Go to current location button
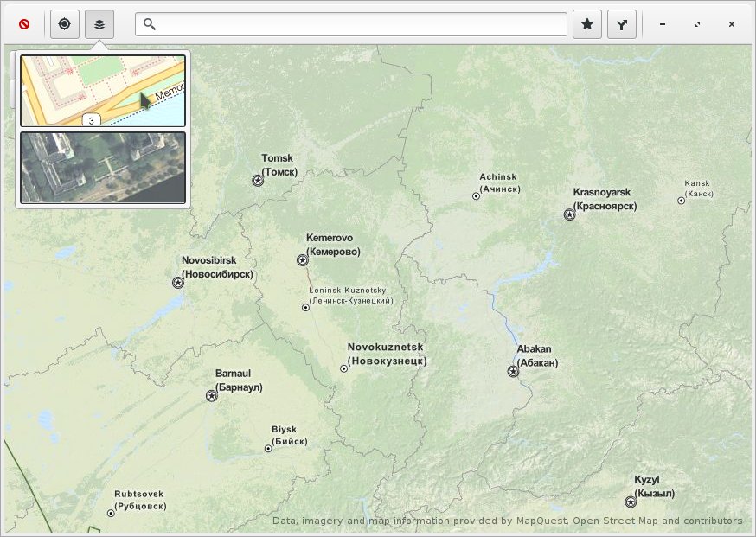 [65, 24]
